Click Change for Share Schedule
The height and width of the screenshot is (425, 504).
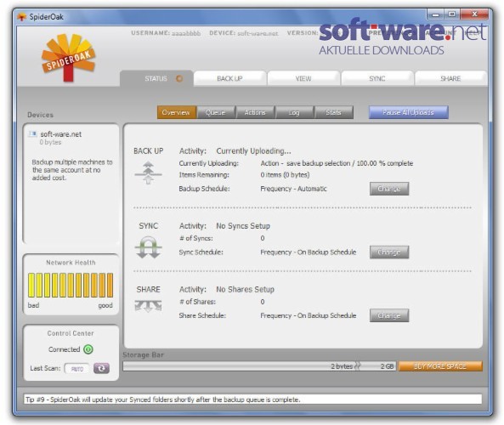(x=389, y=315)
